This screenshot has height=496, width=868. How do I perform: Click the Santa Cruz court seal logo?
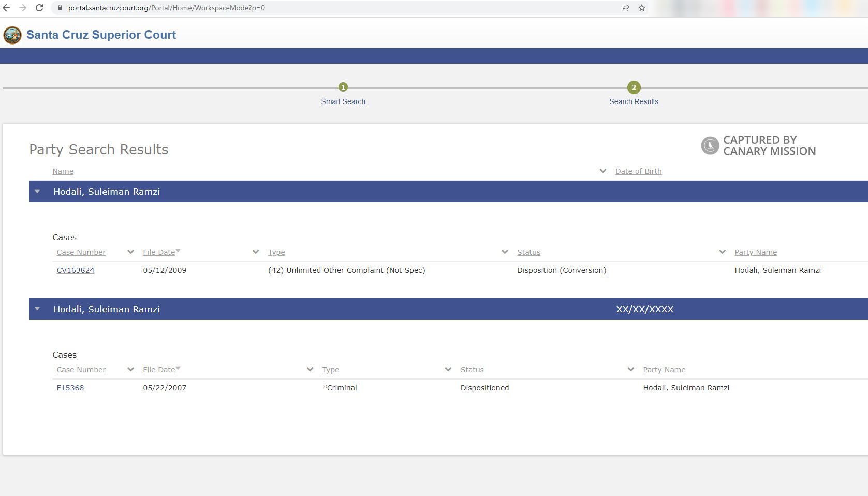[x=12, y=35]
